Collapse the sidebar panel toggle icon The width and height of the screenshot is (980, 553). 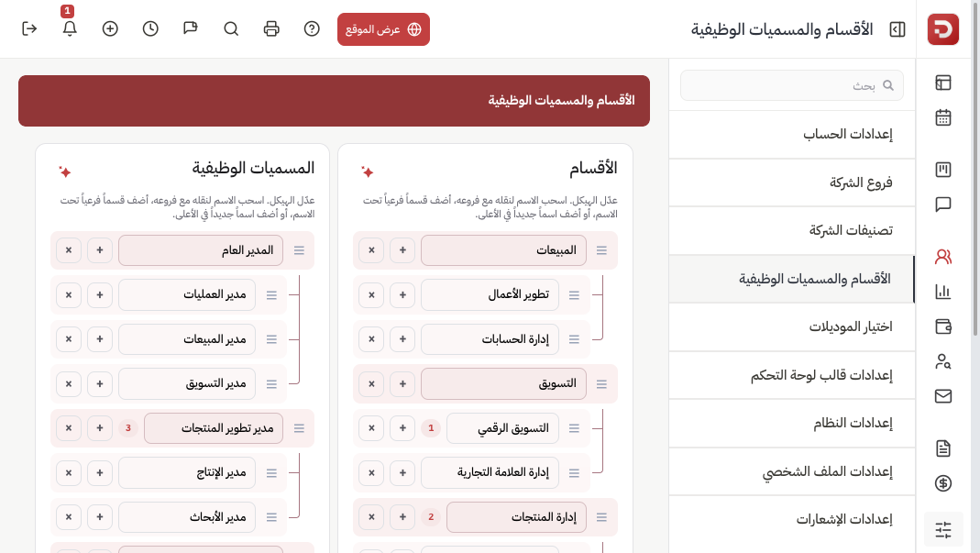pos(897,29)
